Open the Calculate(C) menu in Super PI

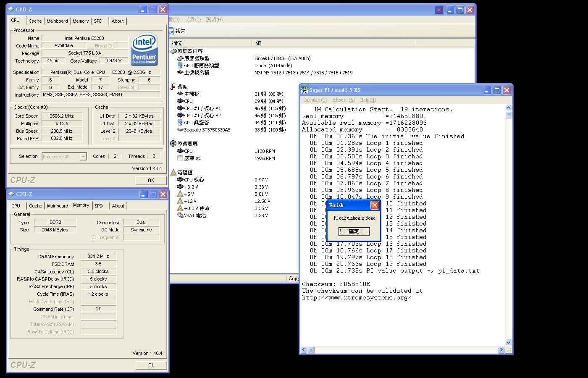(x=315, y=100)
